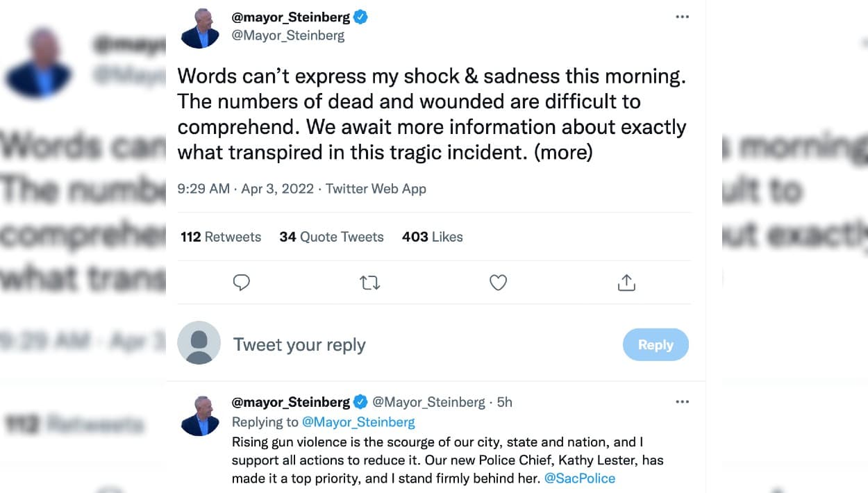View the 112 Retweets list

(221, 237)
